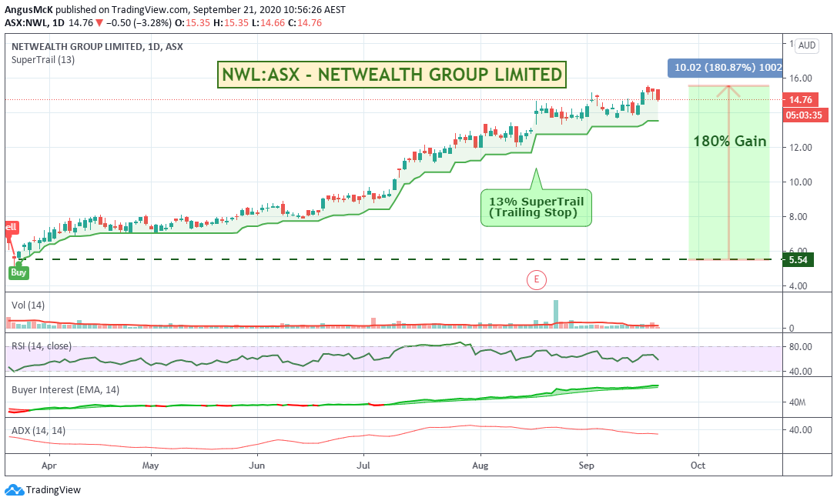Click the AUD currency label
This screenshot has width=837, height=504.
point(806,45)
